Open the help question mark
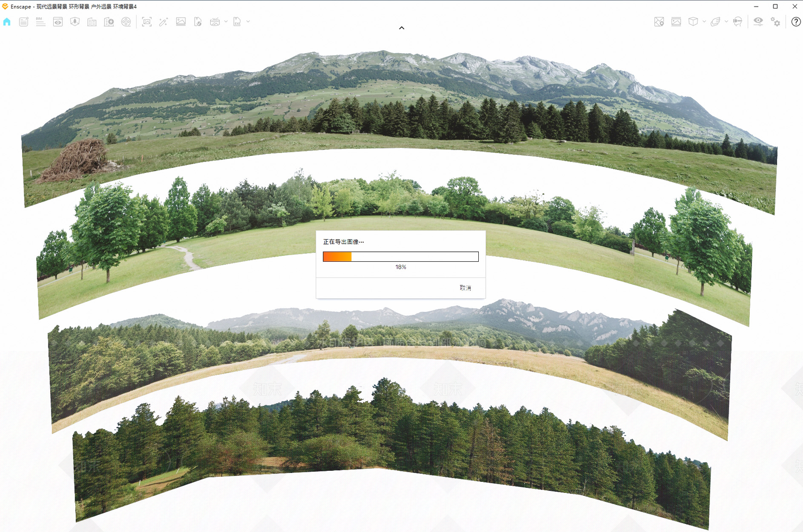This screenshot has width=803, height=532. point(796,22)
